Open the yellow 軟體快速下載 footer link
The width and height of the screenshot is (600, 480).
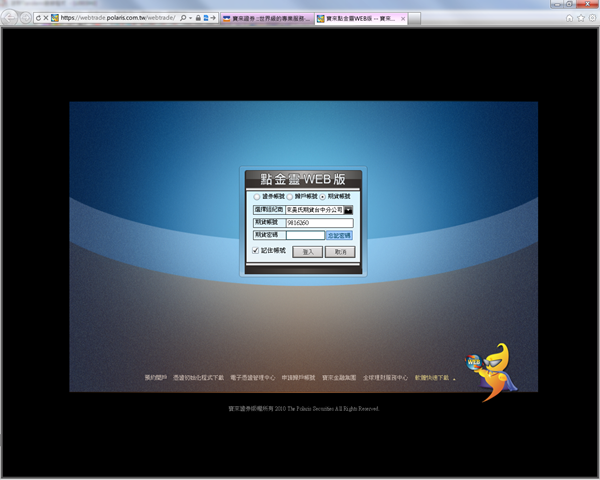point(432,377)
